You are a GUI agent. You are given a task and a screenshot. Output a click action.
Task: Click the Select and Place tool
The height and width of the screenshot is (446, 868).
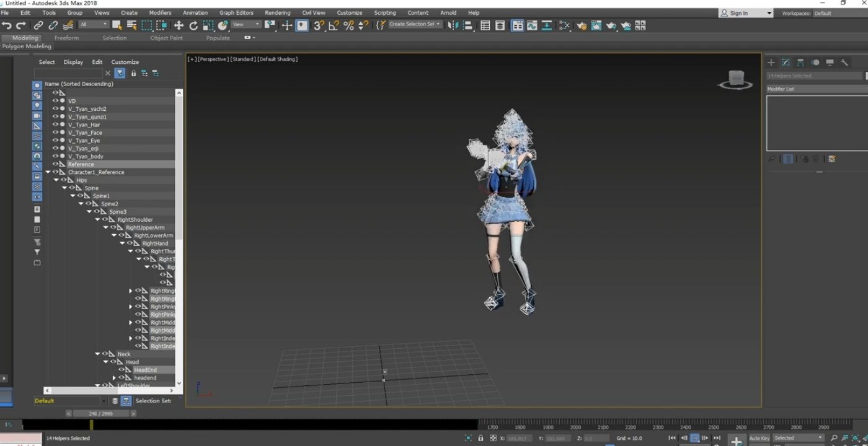click(x=223, y=25)
